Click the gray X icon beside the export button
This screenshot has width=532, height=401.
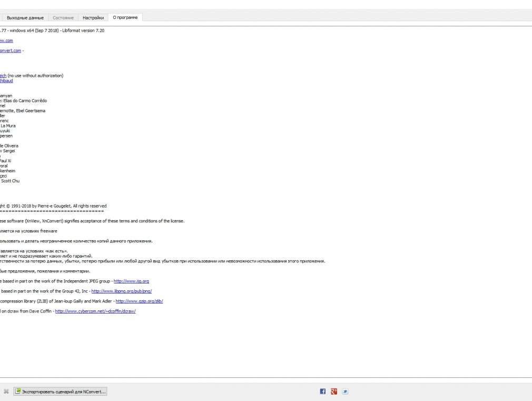pyautogui.click(x=6, y=392)
